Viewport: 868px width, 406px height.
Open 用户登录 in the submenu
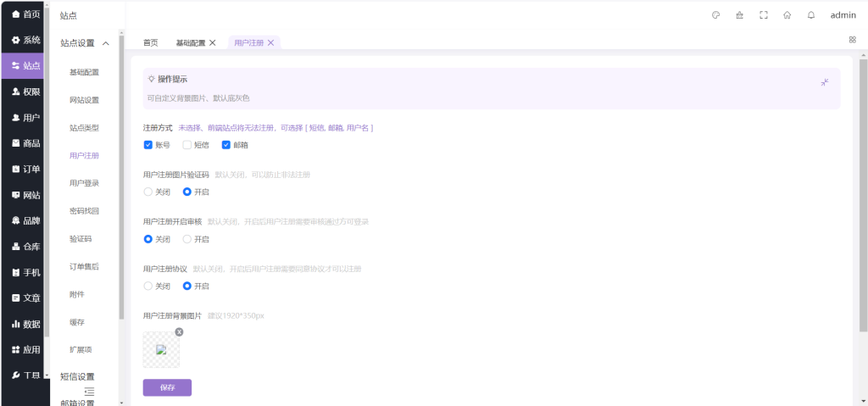click(84, 183)
